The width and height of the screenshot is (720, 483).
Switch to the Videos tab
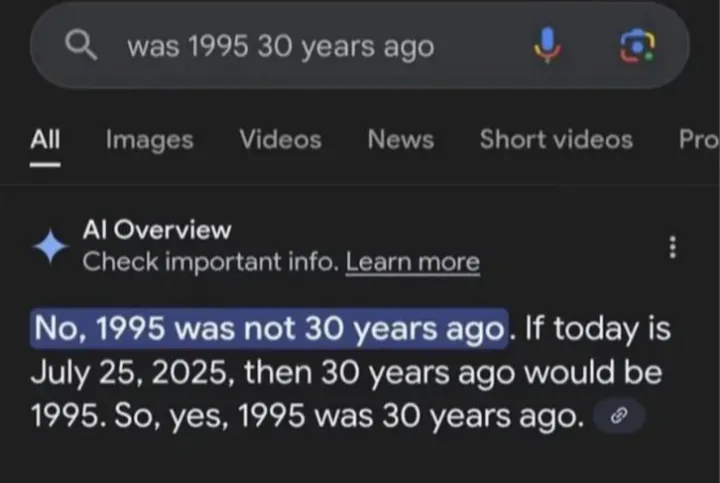pos(280,139)
